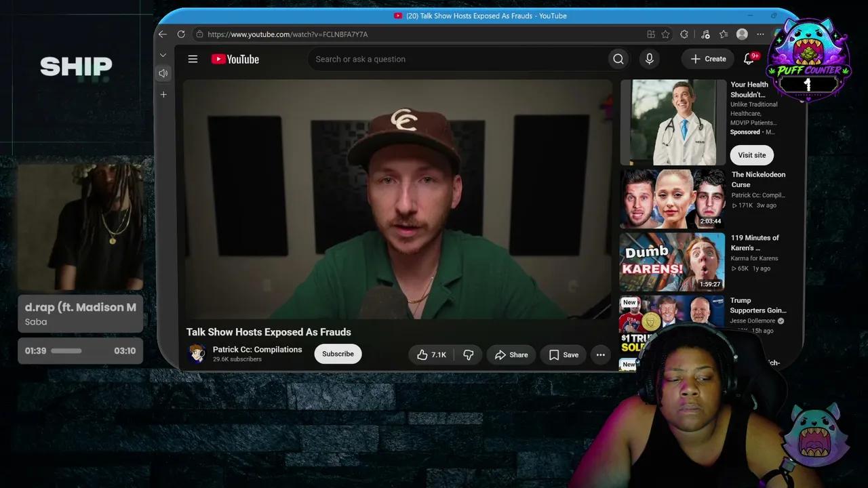
Task: Share the video
Action: pyautogui.click(x=511, y=354)
